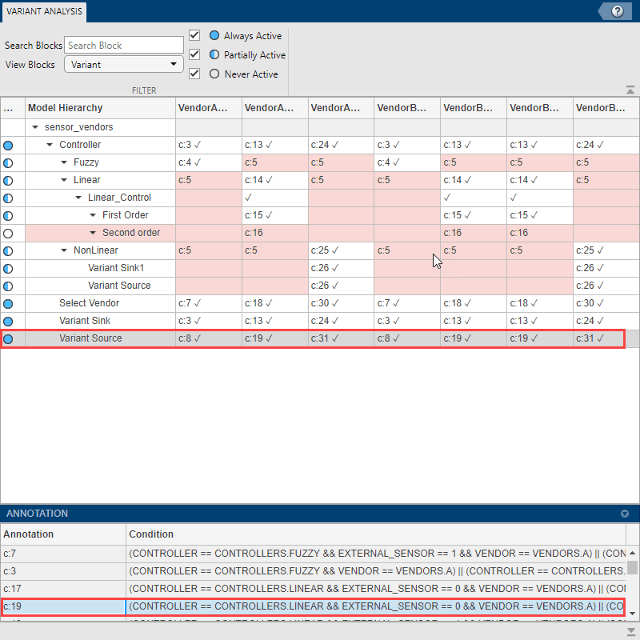Image resolution: width=640 pixels, height=640 pixels.
Task: Select the c:19 annotation row
Action: pyautogui.click(x=313, y=607)
